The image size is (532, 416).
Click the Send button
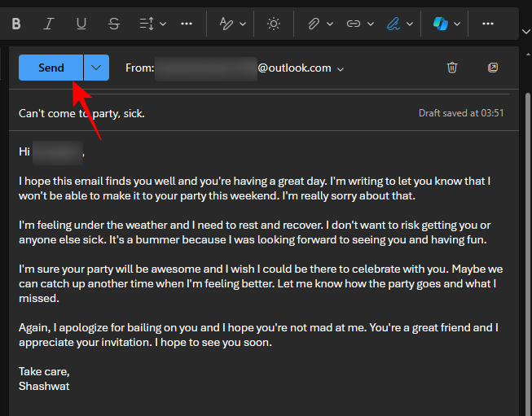51,68
